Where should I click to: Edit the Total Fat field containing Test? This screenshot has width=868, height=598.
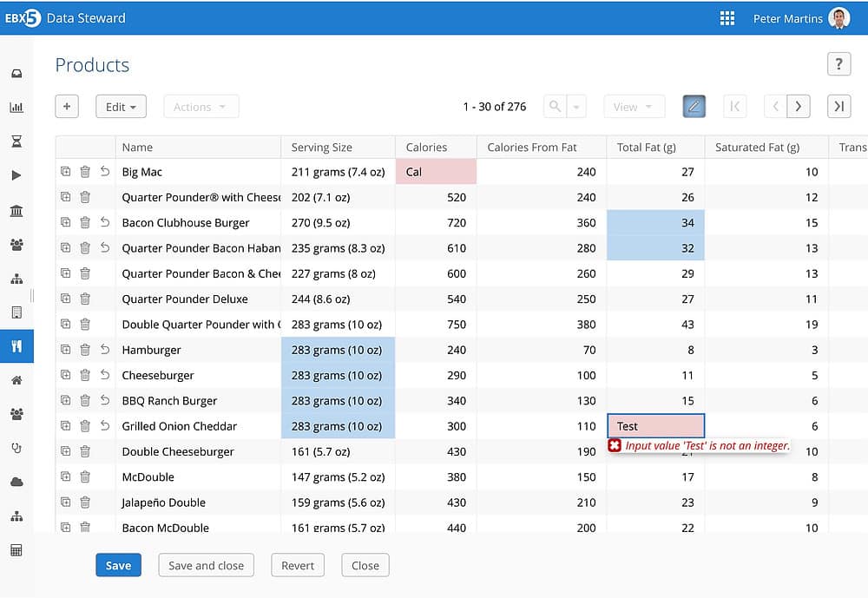tap(656, 426)
